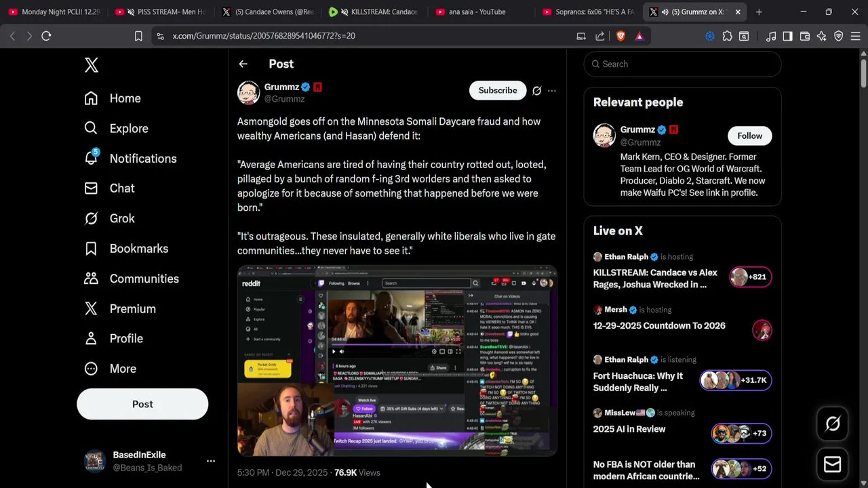
Task: Reload the current page
Action: [x=46, y=36]
